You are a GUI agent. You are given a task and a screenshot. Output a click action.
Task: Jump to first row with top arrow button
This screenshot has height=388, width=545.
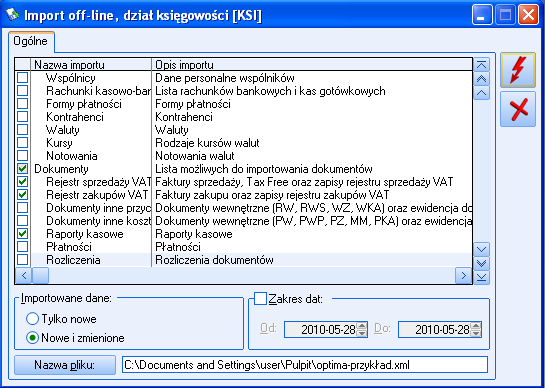481,65
